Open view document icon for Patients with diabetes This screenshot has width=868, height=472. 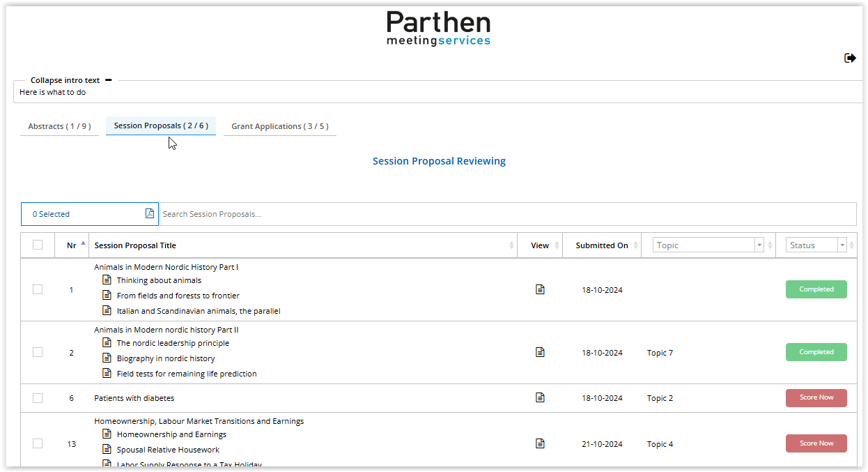pos(540,397)
